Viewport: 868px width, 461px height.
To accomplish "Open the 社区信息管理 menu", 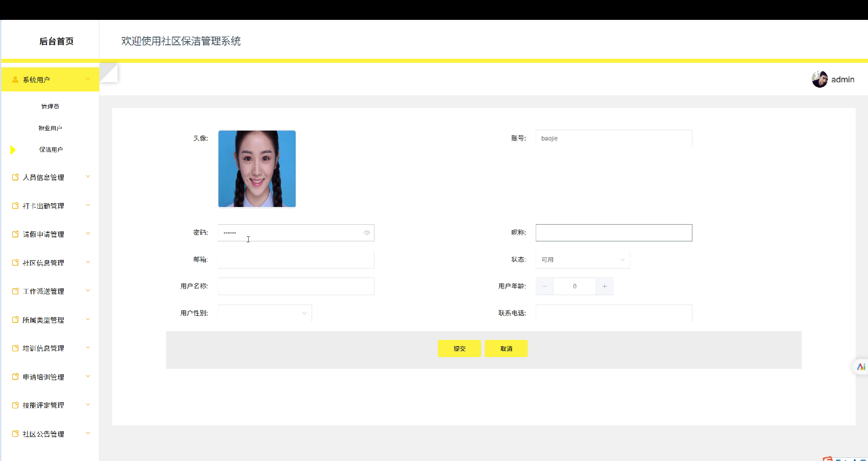I will point(50,263).
